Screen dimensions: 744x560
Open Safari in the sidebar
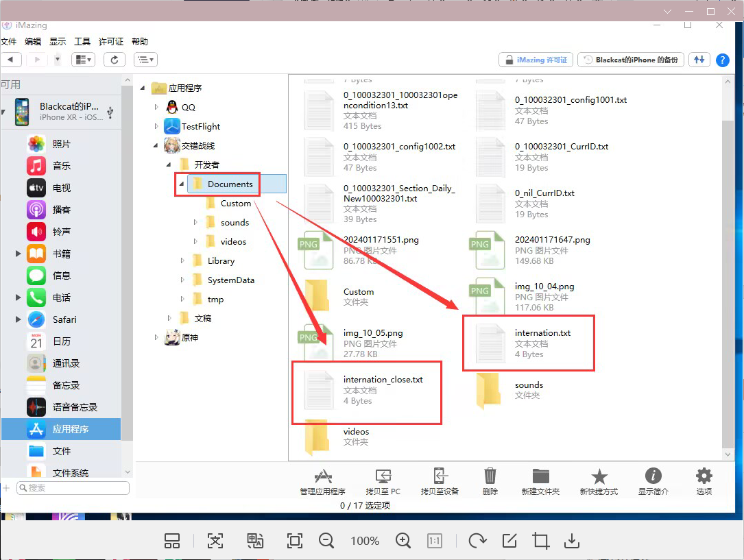pos(61,319)
